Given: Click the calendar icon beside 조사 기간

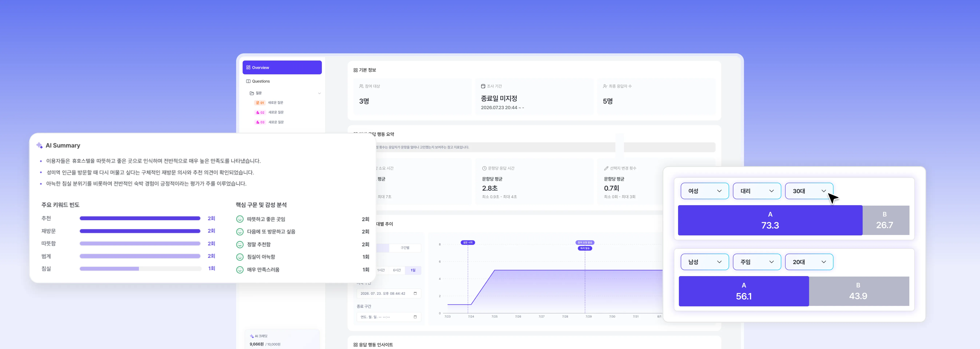Looking at the screenshot, I should point(483,86).
